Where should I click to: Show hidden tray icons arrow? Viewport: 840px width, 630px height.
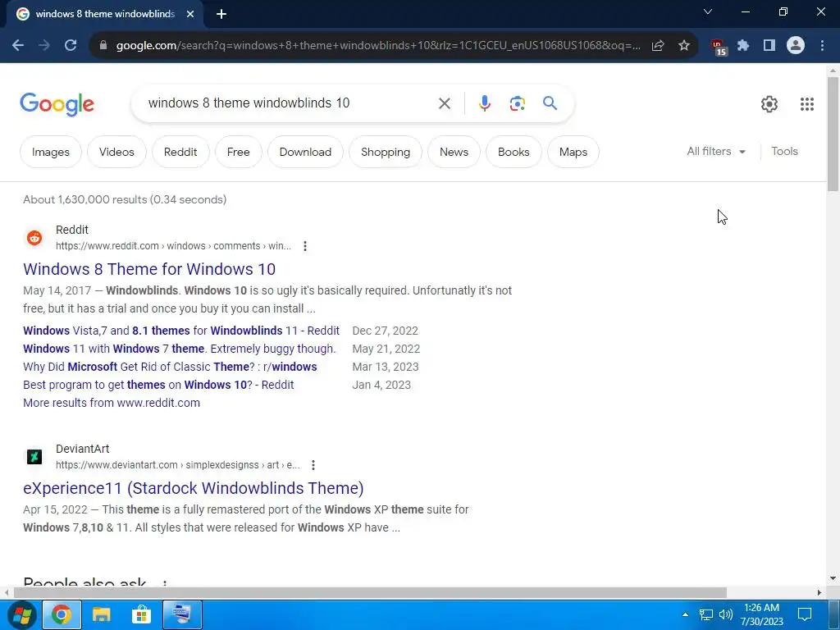pyautogui.click(x=685, y=614)
